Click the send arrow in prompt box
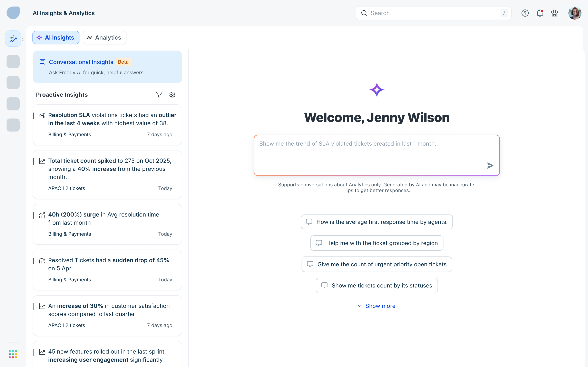588x367 pixels. click(490, 166)
